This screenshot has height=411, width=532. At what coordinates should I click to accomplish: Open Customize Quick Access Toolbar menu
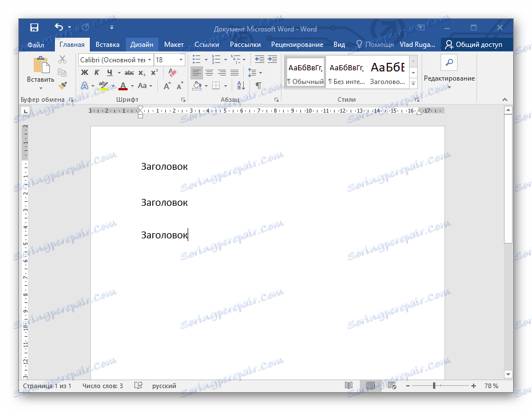point(112,27)
